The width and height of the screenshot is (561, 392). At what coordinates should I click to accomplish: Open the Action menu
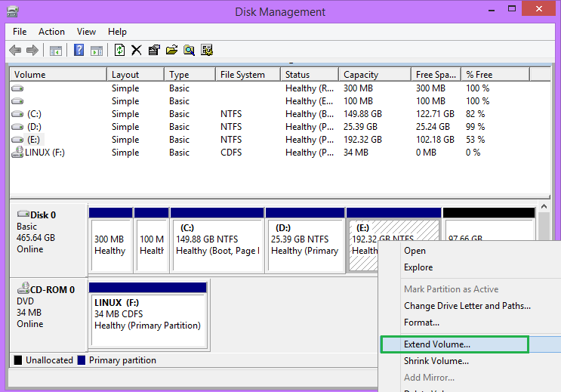51,32
